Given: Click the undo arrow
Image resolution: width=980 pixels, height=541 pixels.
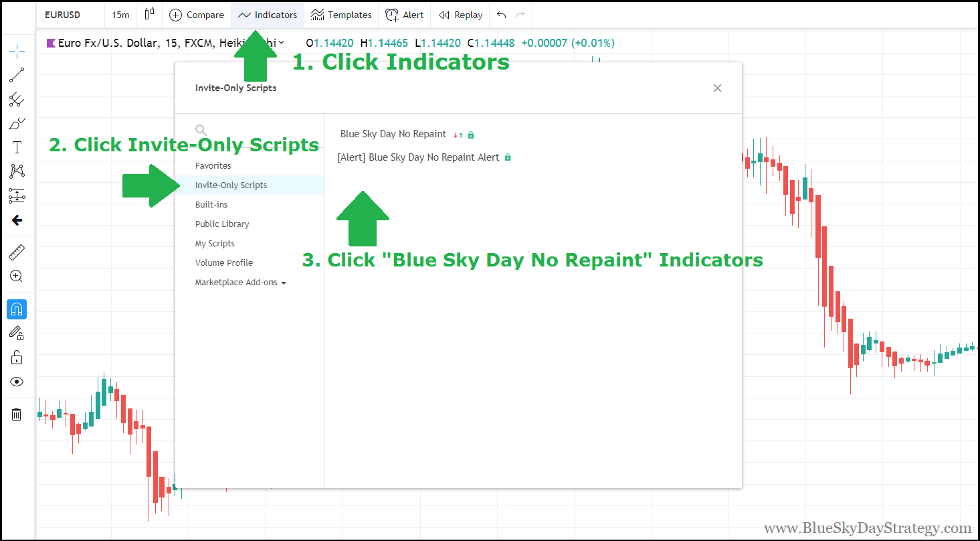Looking at the screenshot, I should (x=502, y=15).
